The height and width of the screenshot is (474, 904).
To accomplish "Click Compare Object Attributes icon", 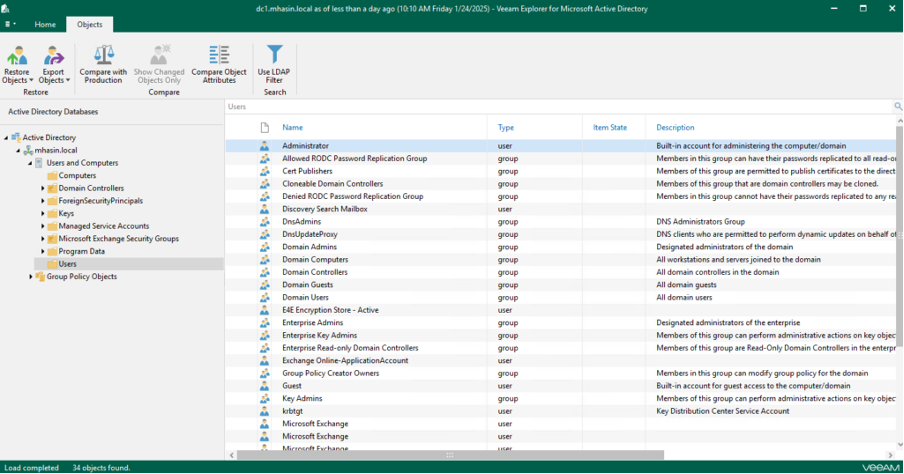I will click(x=219, y=55).
